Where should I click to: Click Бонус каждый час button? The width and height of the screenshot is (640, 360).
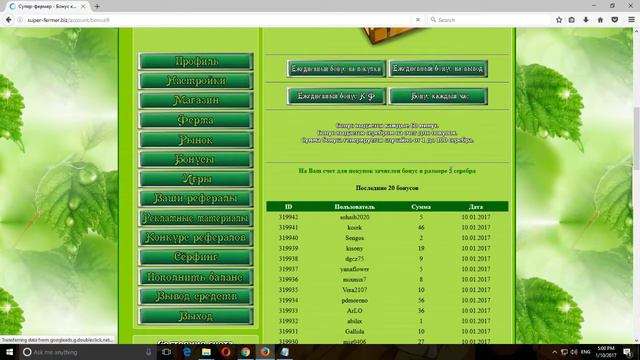pyautogui.click(x=438, y=96)
